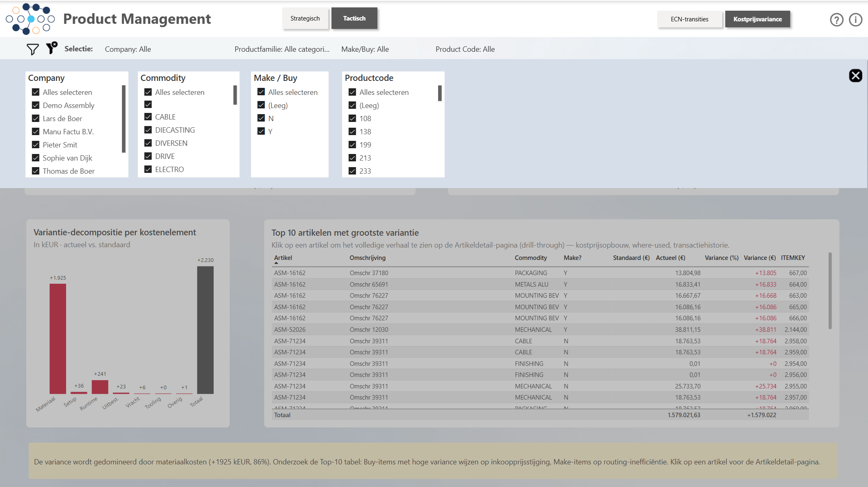Toggle (Leeg) in the Productcode filter
This screenshot has width=868, height=487.
[352, 106]
